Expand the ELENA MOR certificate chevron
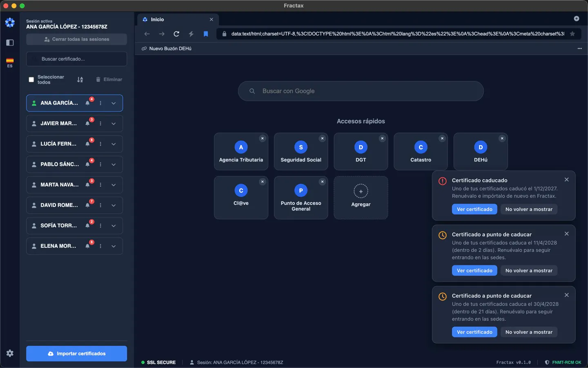Image resolution: width=588 pixels, height=368 pixels. pos(114,246)
